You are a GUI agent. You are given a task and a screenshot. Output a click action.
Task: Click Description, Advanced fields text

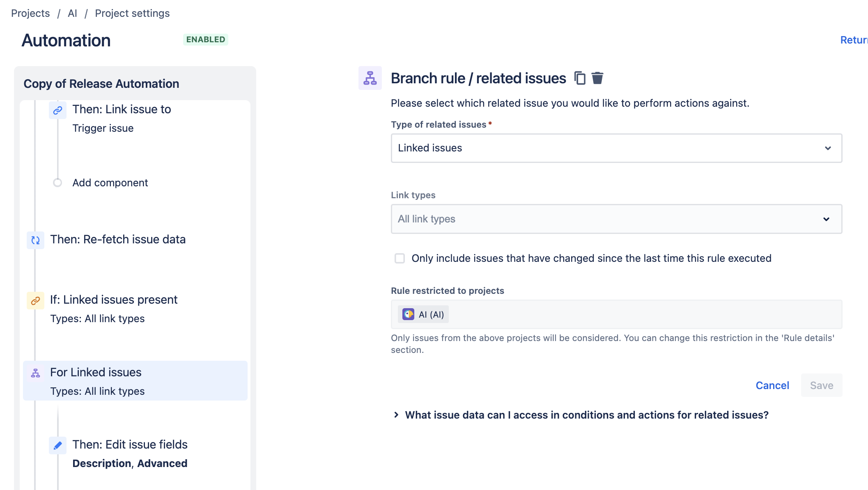coord(130,463)
